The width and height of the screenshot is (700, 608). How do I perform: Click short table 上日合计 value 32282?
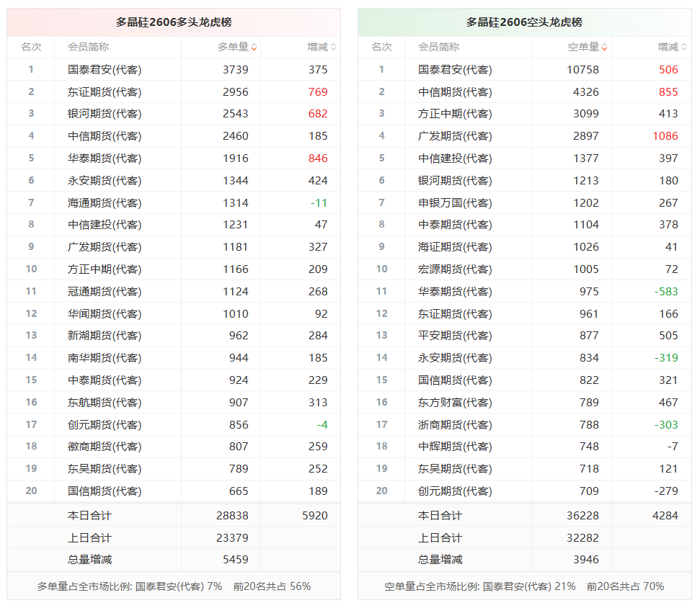point(582,538)
